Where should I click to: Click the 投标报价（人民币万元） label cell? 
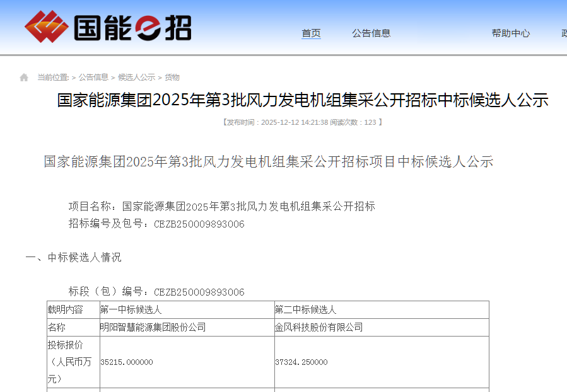pyautogui.click(x=73, y=362)
